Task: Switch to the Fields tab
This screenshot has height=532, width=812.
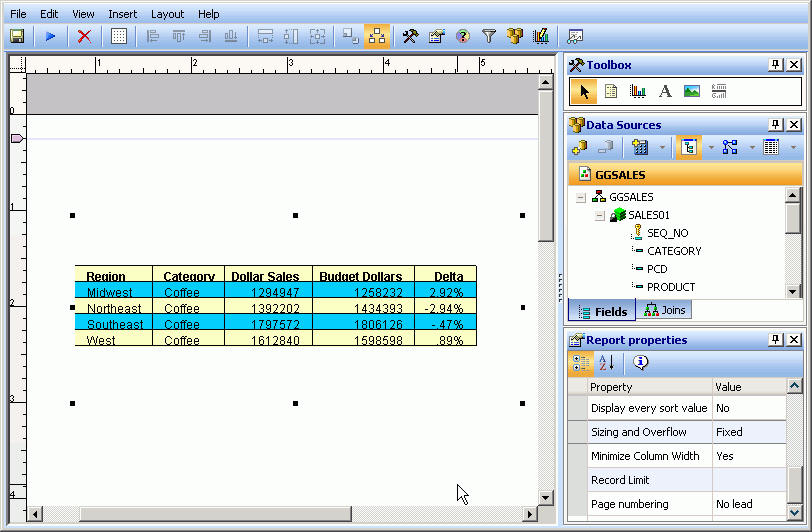Action: pyautogui.click(x=602, y=311)
